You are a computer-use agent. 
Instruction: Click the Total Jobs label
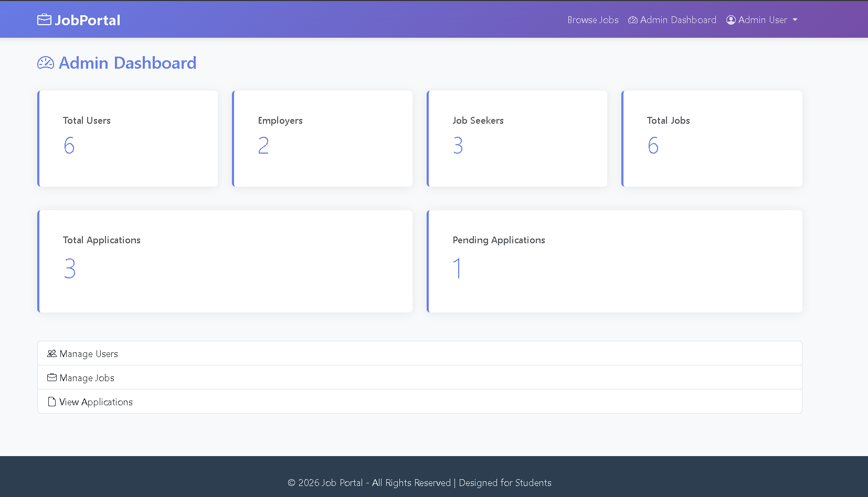pos(668,121)
